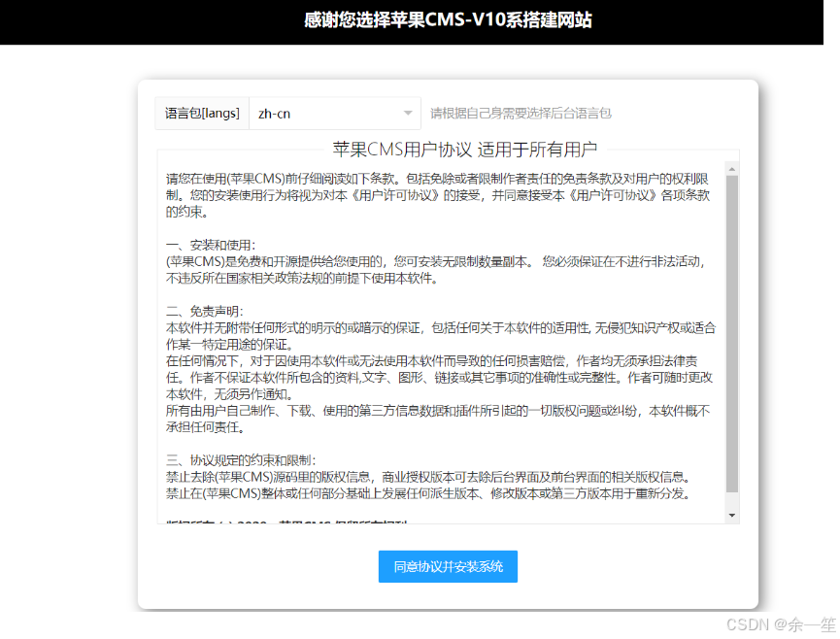Click the 同意协议并安装系统 install button
The width and height of the screenshot is (840, 639).
(448, 566)
